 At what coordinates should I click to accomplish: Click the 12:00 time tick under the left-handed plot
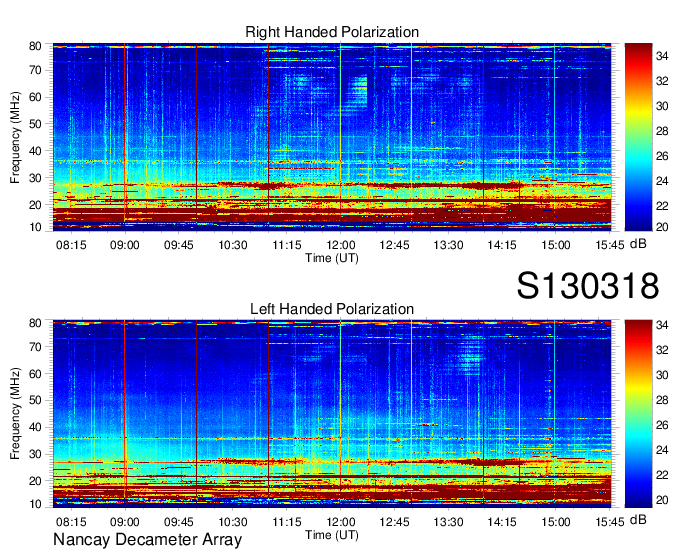341,522
